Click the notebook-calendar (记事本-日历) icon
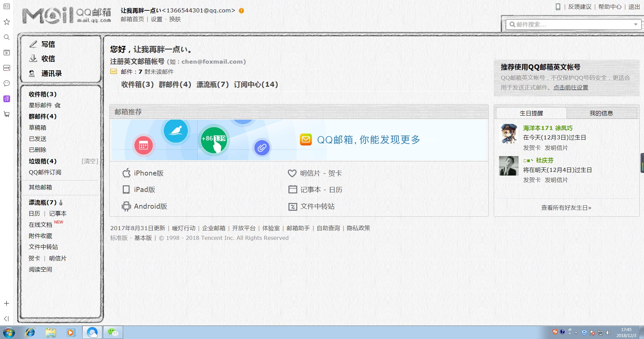 click(292, 189)
